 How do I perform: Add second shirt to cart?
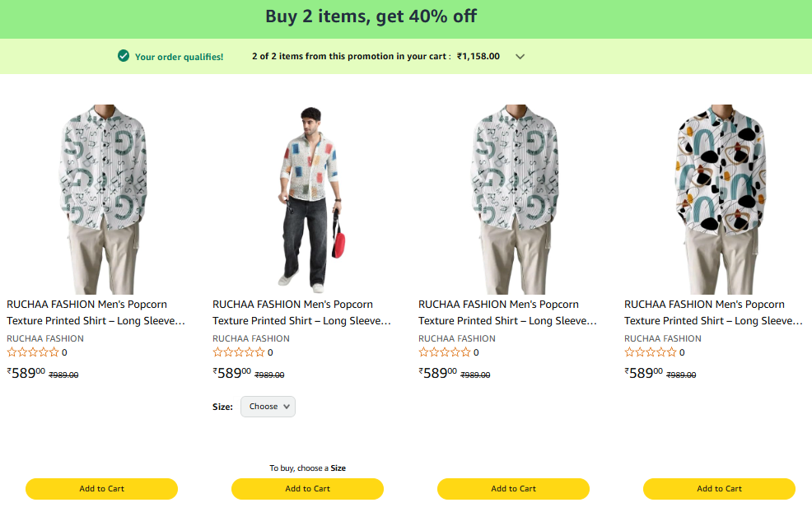pos(307,489)
